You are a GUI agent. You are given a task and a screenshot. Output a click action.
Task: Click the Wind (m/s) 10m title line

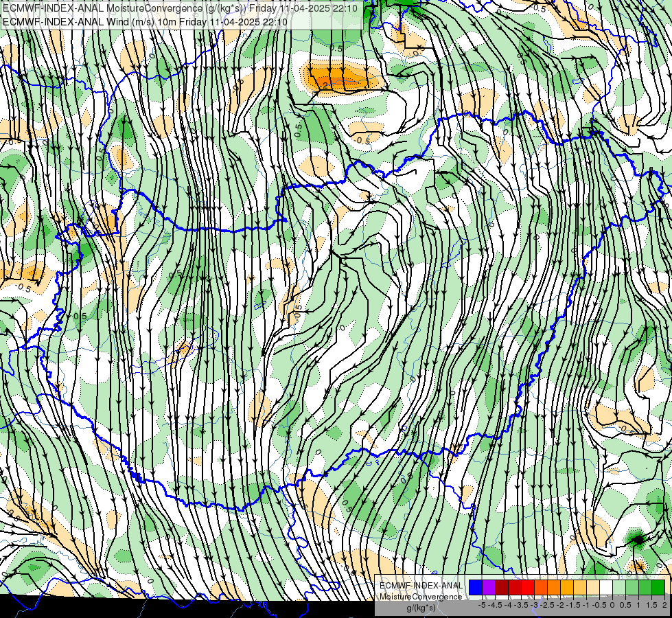tap(145, 21)
